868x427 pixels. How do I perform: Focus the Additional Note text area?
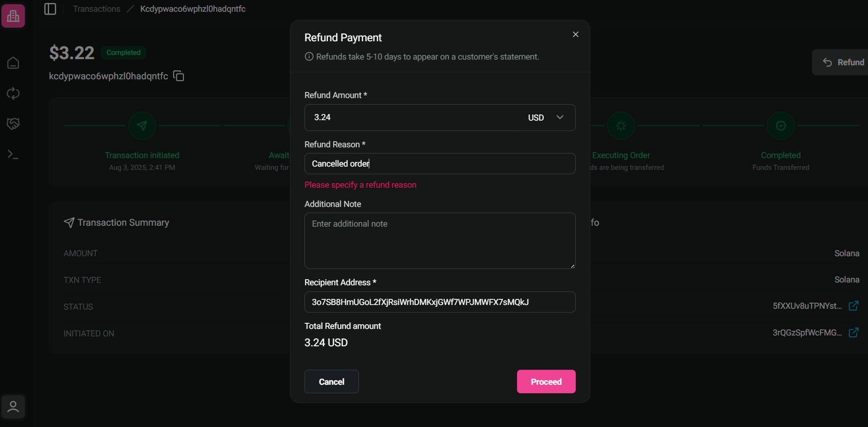click(440, 241)
